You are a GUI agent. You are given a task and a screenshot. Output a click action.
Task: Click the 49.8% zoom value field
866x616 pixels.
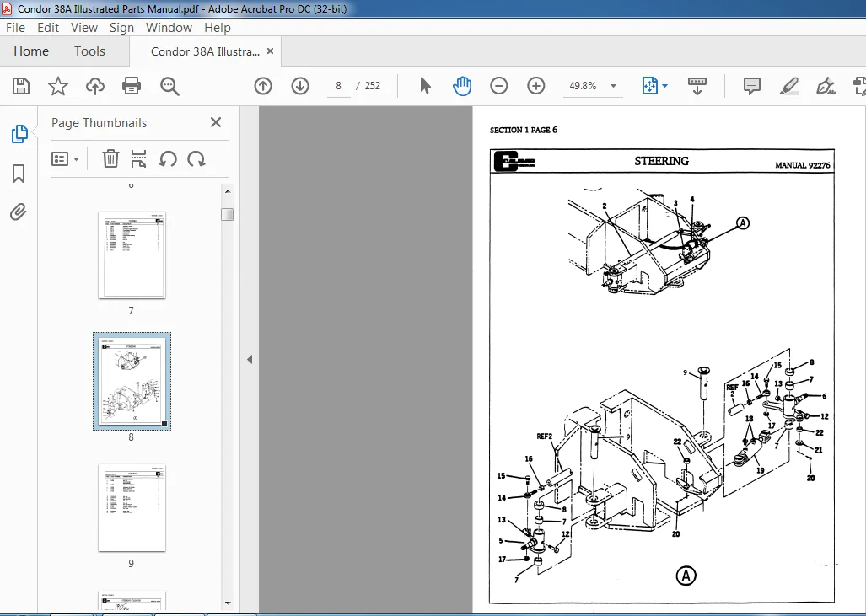[x=583, y=86]
